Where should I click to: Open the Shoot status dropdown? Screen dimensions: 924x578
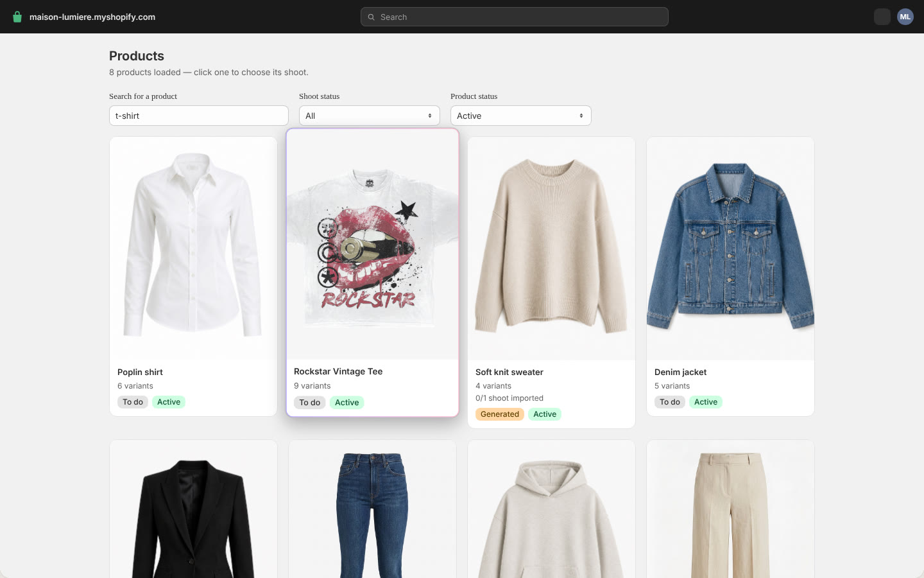[370, 116]
